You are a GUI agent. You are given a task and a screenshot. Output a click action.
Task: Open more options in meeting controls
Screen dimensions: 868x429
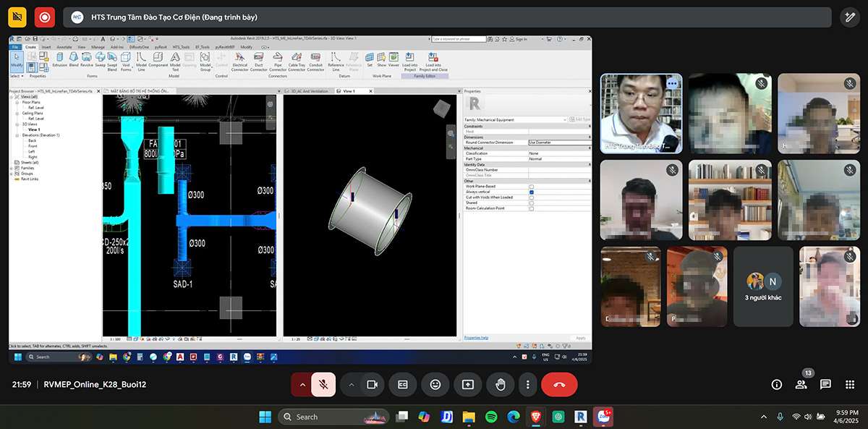coord(529,385)
